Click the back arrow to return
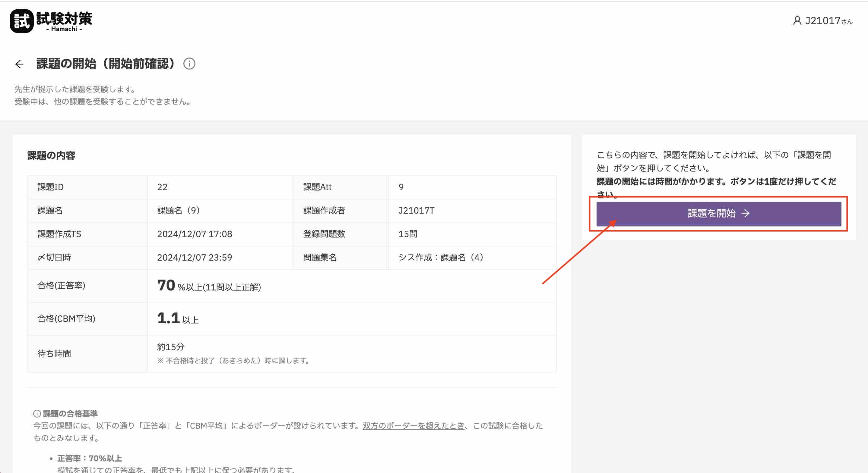The height and width of the screenshot is (473, 868). (20, 64)
